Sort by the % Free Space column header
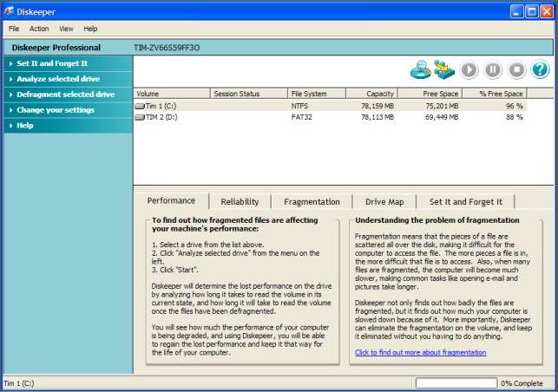This screenshot has height=392, width=558. tap(495, 94)
